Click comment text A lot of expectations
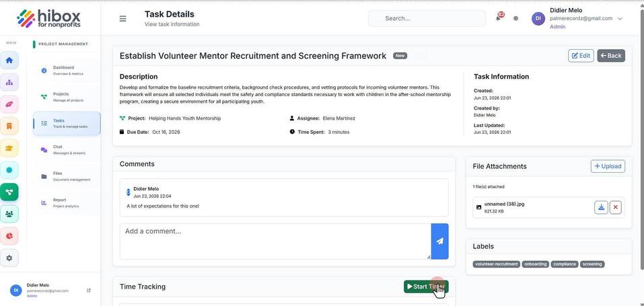 click(x=163, y=206)
